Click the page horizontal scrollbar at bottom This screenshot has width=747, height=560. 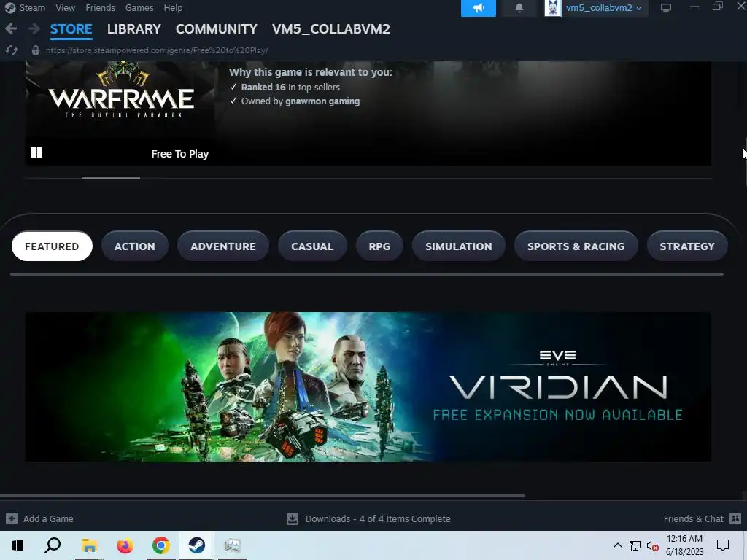coord(263,496)
